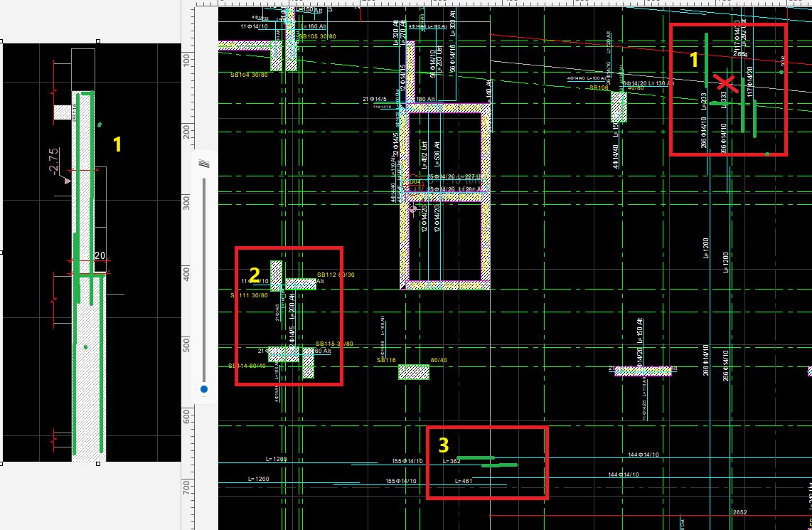Click the L= 362 dimension text

pos(452,461)
